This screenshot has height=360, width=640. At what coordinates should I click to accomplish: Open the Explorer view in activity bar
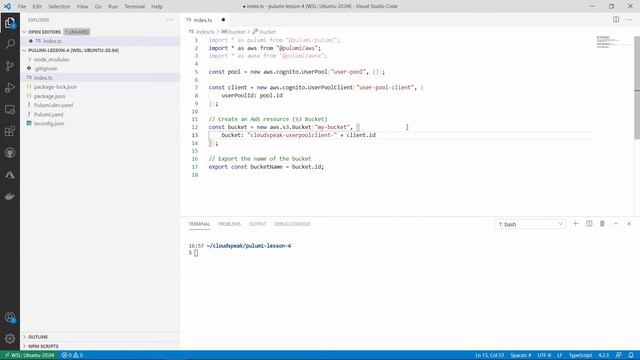[10, 23]
